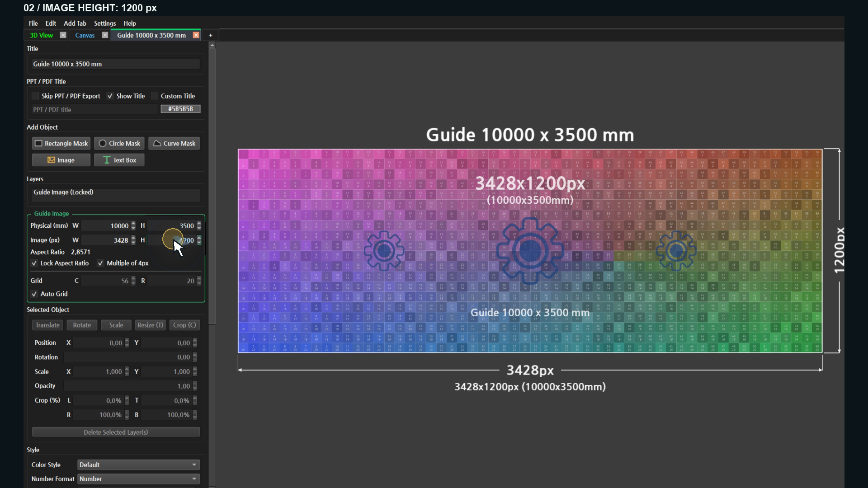This screenshot has width=868, height=488.
Task: Add a new tab with plus icon
Action: [x=210, y=35]
